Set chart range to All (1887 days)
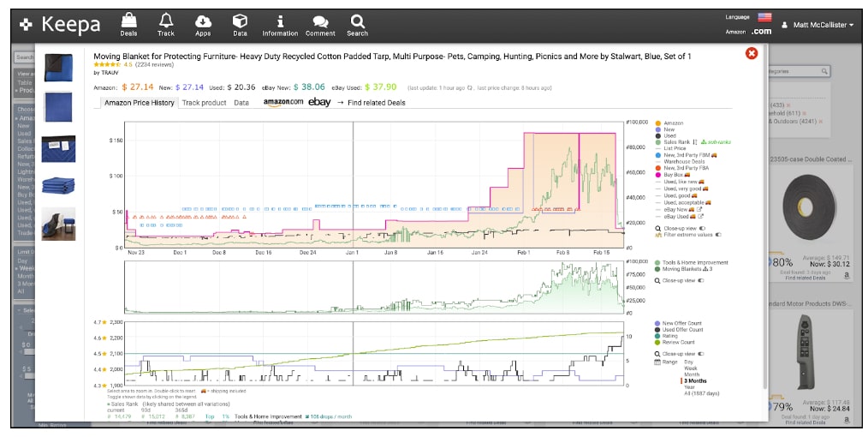Image resolution: width=868 pixels, height=437 pixels. click(701, 393)
